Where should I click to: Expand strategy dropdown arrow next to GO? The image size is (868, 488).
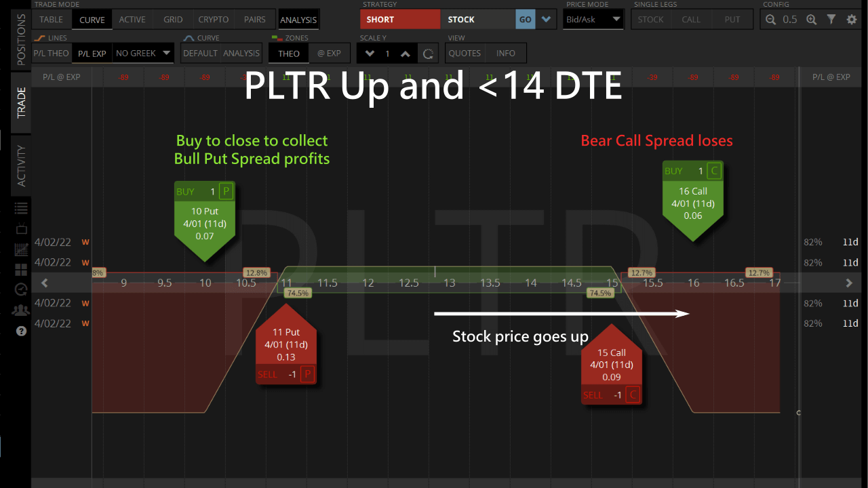pyautogui.click(x=546, y=20)
